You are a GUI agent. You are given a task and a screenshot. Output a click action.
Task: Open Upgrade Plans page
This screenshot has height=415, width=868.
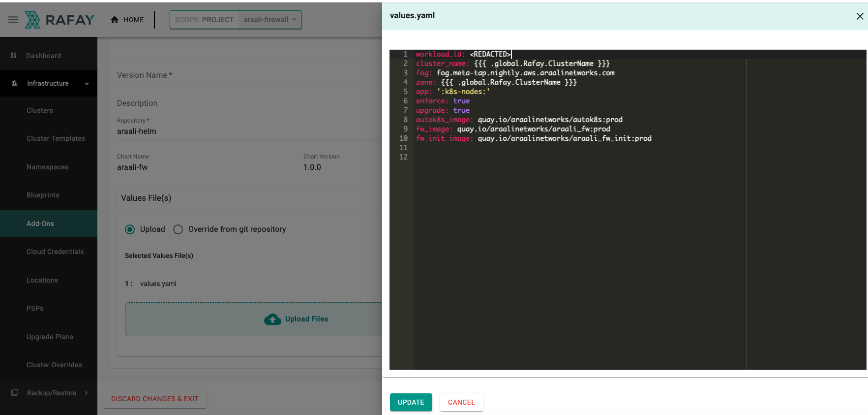(x=50, y=337)
